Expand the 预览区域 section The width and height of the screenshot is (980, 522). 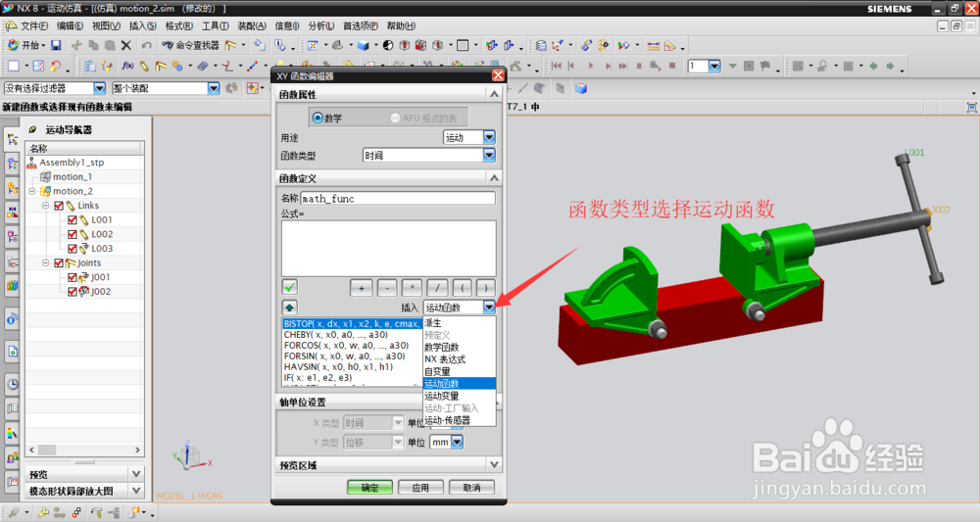[494, 465]
